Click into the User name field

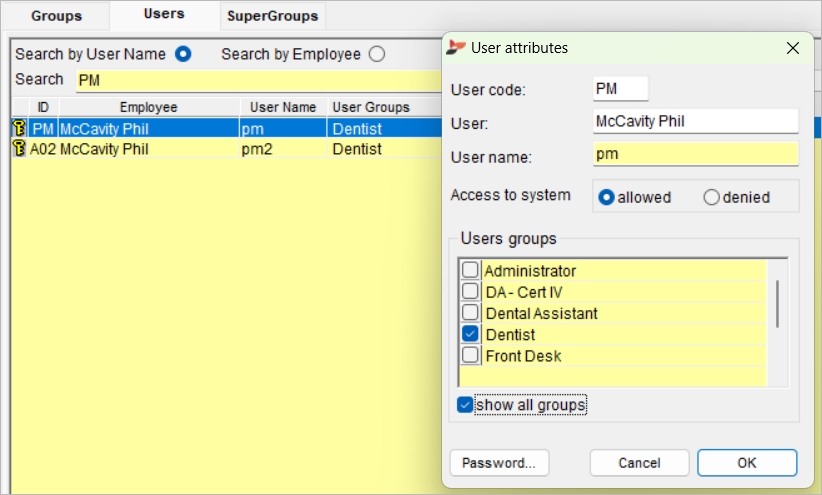696,154
